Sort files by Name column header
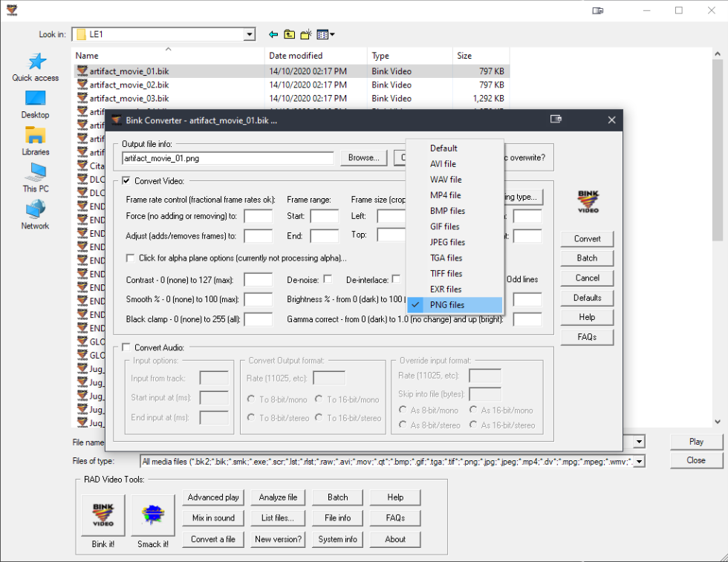728x562 pixels. [x=169, y=56]
